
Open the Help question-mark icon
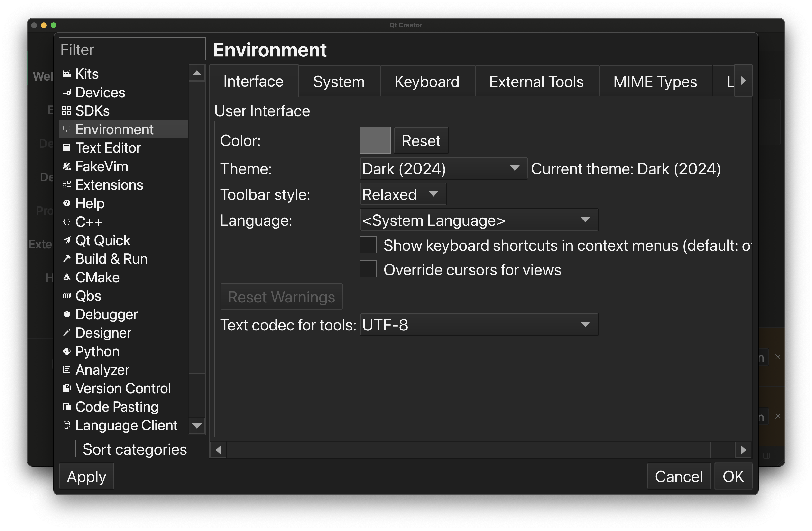coord(67,203)
